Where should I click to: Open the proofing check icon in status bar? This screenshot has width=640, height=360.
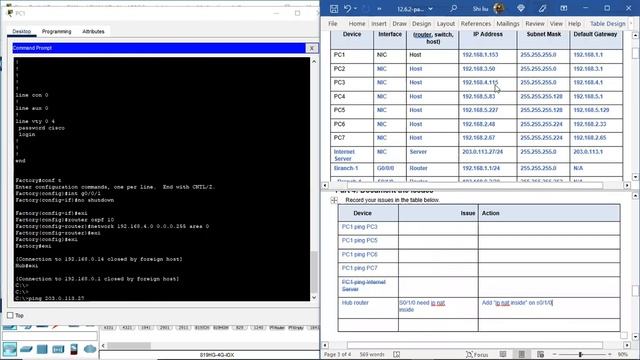396,354
